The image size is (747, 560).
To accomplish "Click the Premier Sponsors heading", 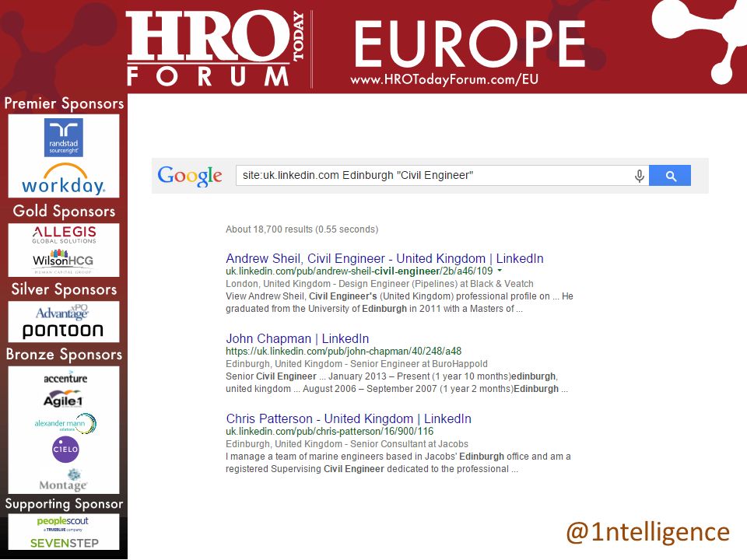I will tap(64, 103).
